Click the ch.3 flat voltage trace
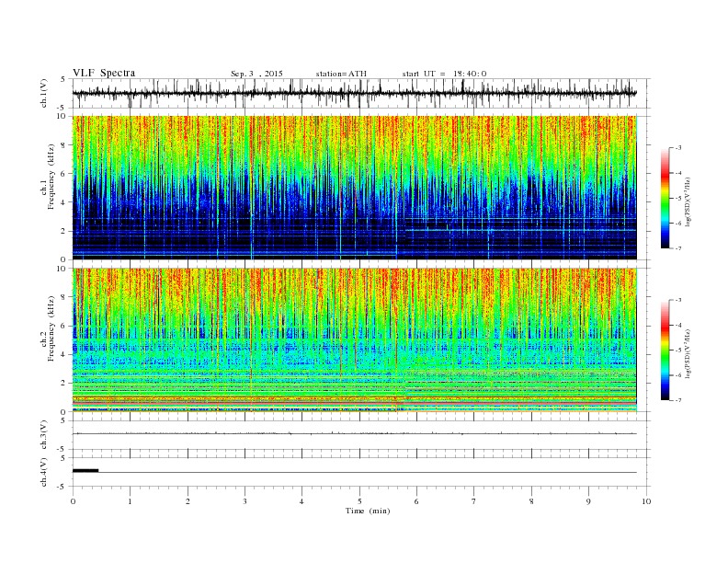The height and width of the screenshot is (563, 728). (354, 433)
